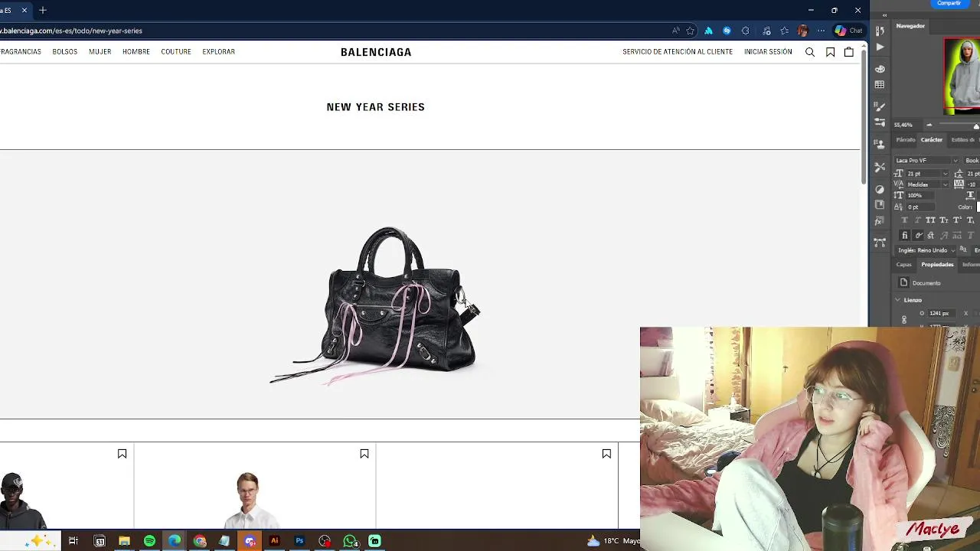Image resolution: width=980 pixels, height=551 pixels.
Task: Switch to the Propiedades tab
Action: pos(937,265)
